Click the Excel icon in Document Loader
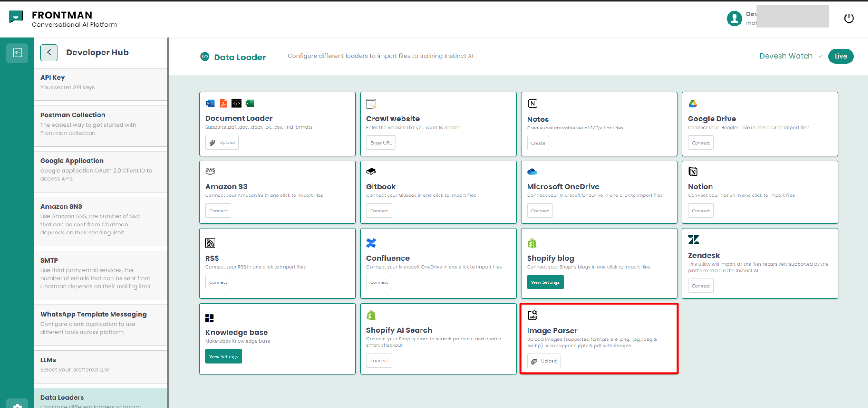The height and width of the screenshot is (408, 868). (250, 103)
